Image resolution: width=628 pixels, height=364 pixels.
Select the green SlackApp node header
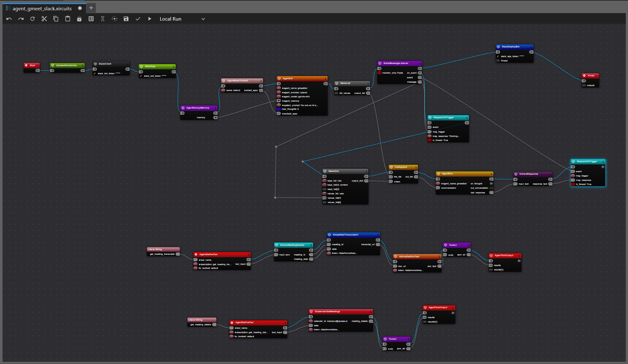pyautogui.click(x=157, y=66)
